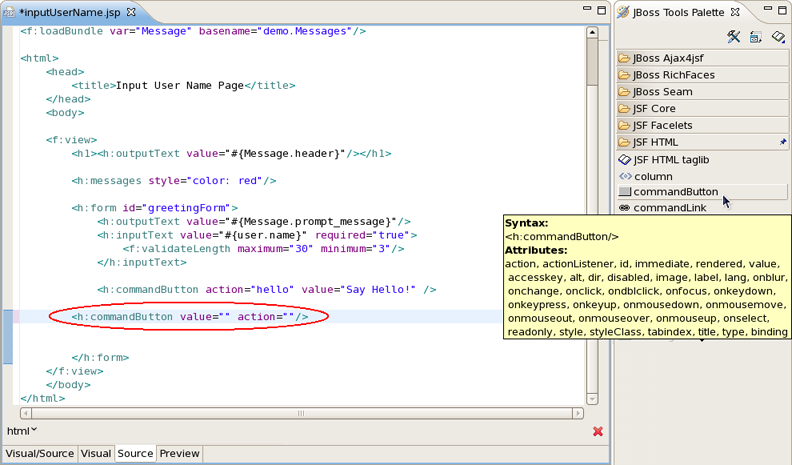The width and height of the screenshot is (792, 465).
Task: Select the column palette item
Action: click(652, 176)
